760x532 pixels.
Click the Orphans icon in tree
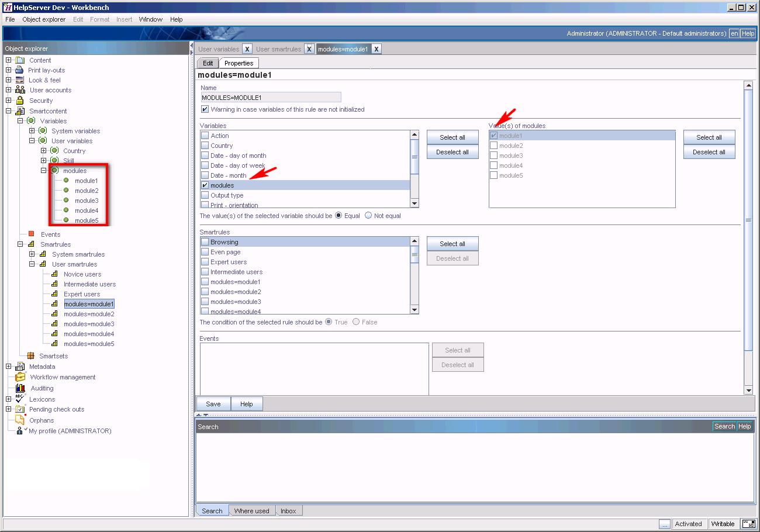[20, 420]
